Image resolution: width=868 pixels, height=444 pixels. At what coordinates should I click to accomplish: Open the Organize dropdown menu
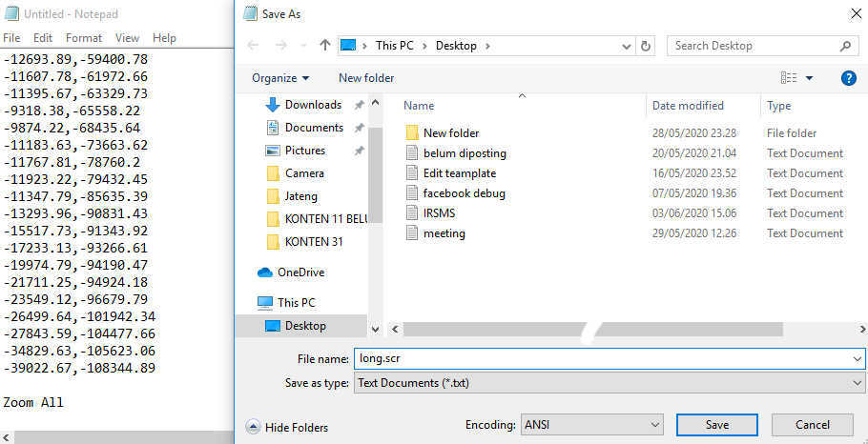tap(280, 78)
